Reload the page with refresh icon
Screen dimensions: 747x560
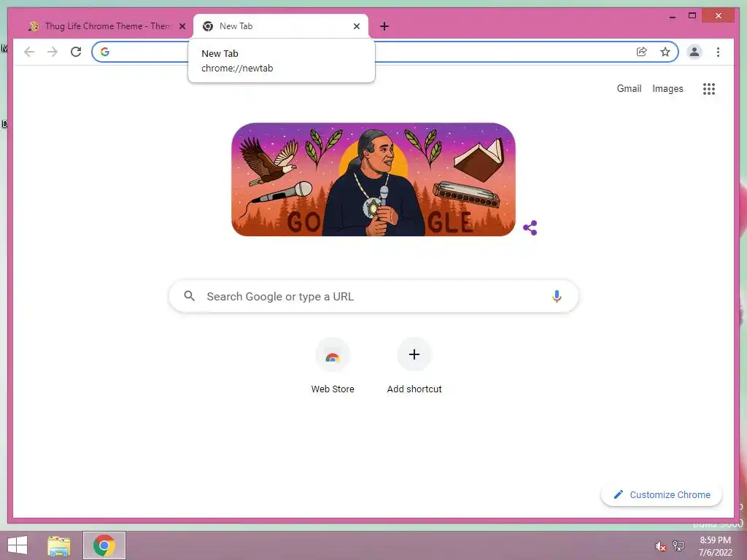click(76, 52)
